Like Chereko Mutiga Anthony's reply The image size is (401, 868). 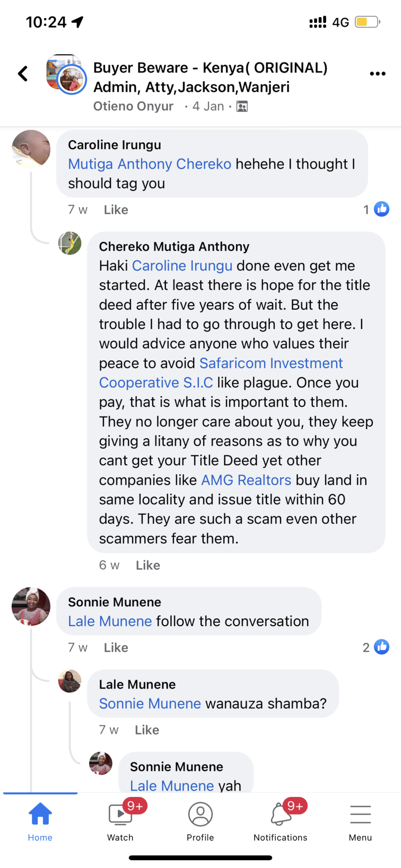pyautogui.click(x=148, y=565)
